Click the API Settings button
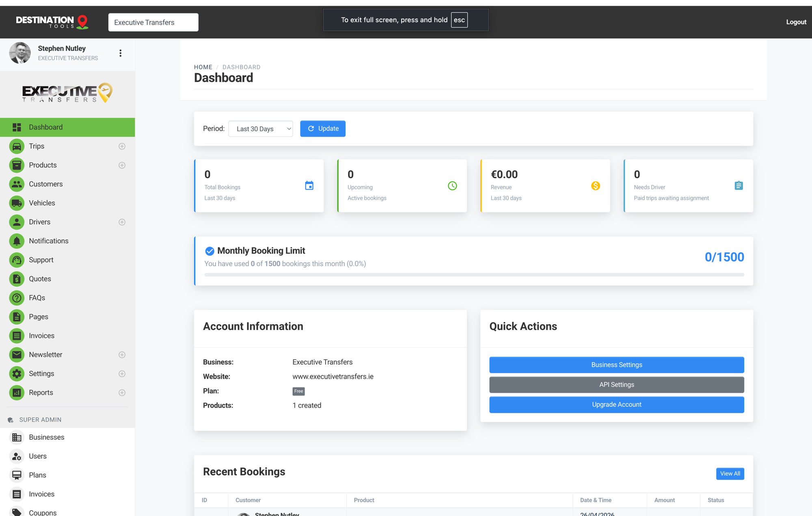 617,385
